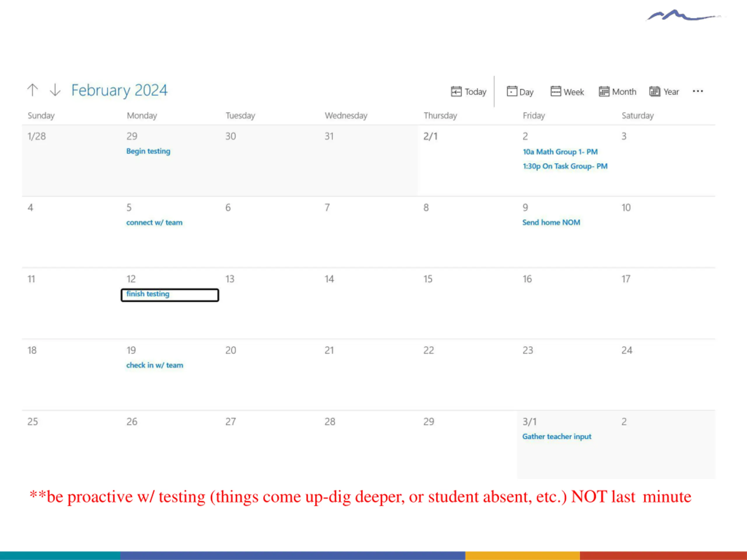The image size is (747, 560).
Task: Select the date 2/1
Action: [x=431, y=136]
